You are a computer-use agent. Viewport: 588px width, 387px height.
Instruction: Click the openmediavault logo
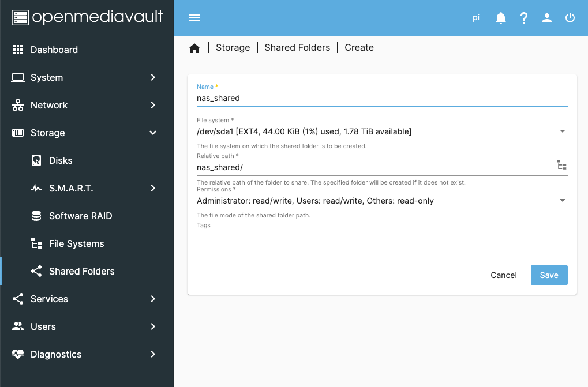coord(87,17)
